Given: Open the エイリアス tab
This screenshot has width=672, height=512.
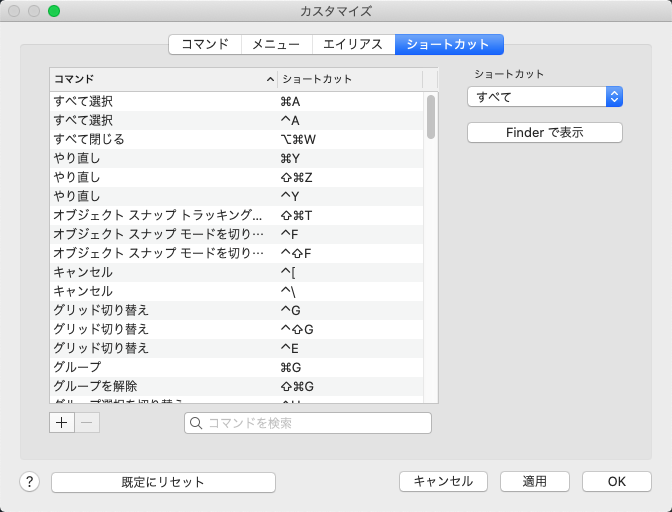Looking at the screenshot, I should 353,45.
